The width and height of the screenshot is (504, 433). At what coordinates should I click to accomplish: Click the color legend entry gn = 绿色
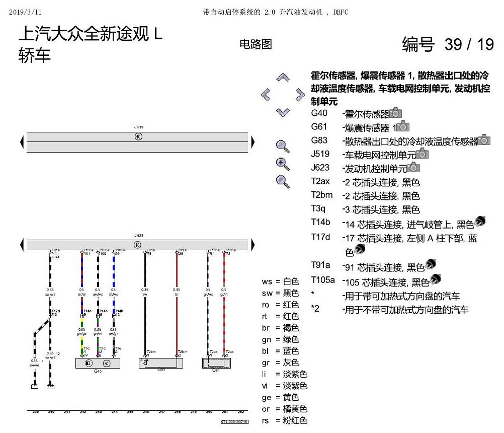coord(280,340)
